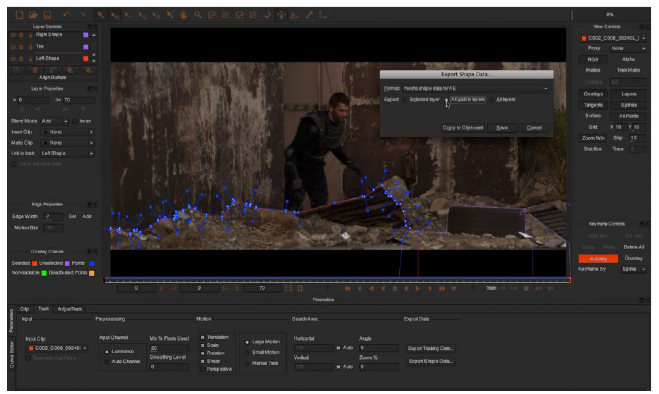Screen dimensions: 659x394
Task: Switch to the Track tab
Action: point(43,309)
